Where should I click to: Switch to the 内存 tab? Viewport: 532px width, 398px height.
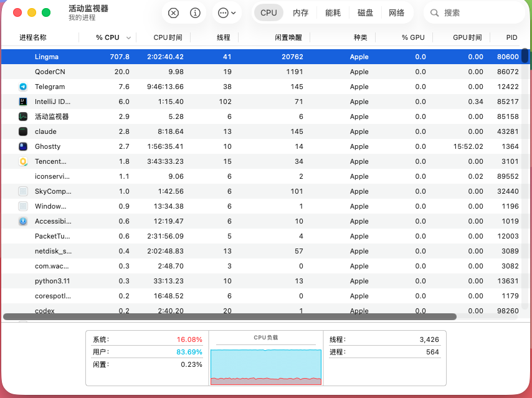click(x=301, y=13)
